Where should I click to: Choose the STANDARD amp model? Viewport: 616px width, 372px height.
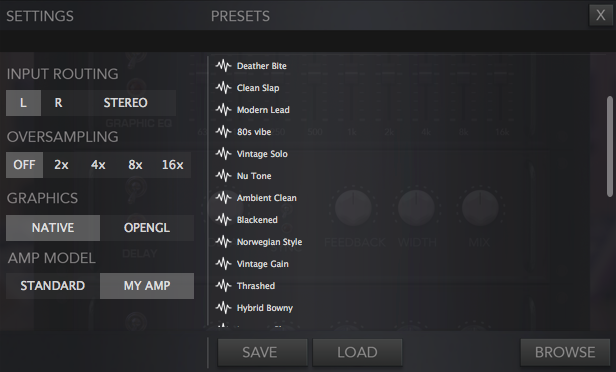(x=53, y=286)
